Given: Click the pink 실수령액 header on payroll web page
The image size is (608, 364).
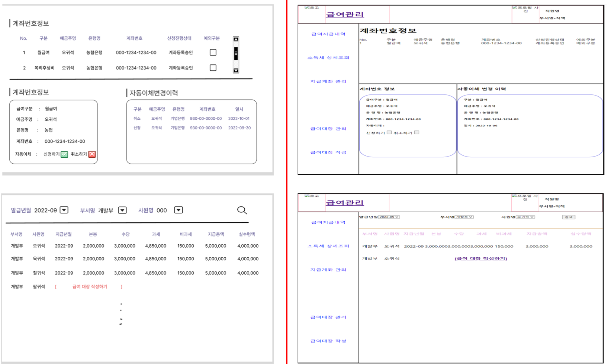Looking at the screenshot, I should click(x=581, y=234).
